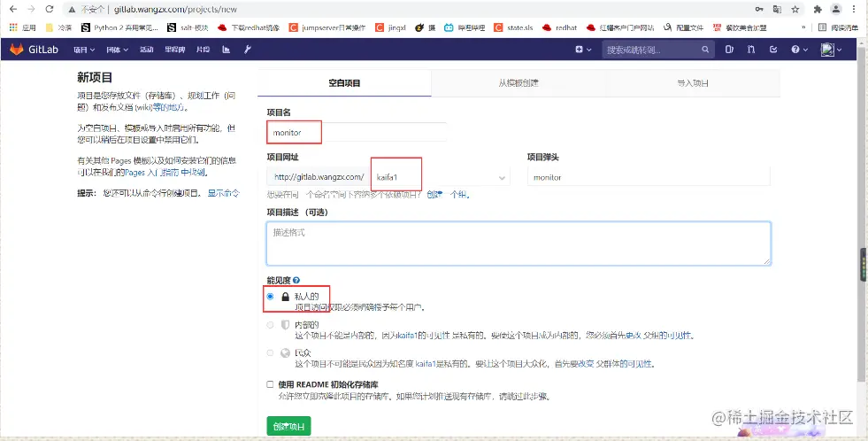Open the jumpserver bookmark
Viewport: 868px width, 441px height.
327,27
